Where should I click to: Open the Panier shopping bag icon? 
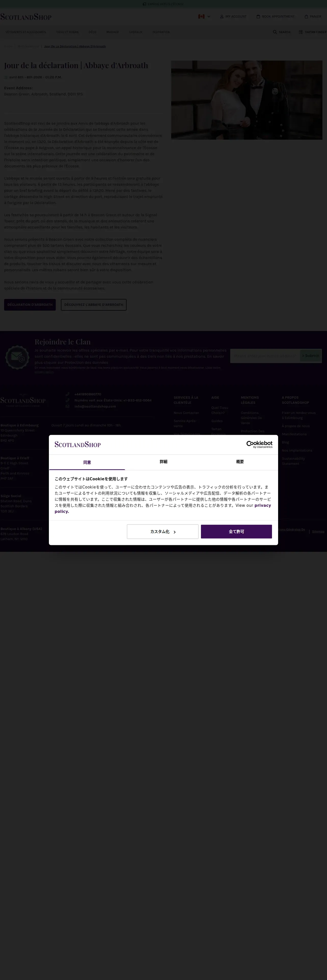tap(306, 16)
